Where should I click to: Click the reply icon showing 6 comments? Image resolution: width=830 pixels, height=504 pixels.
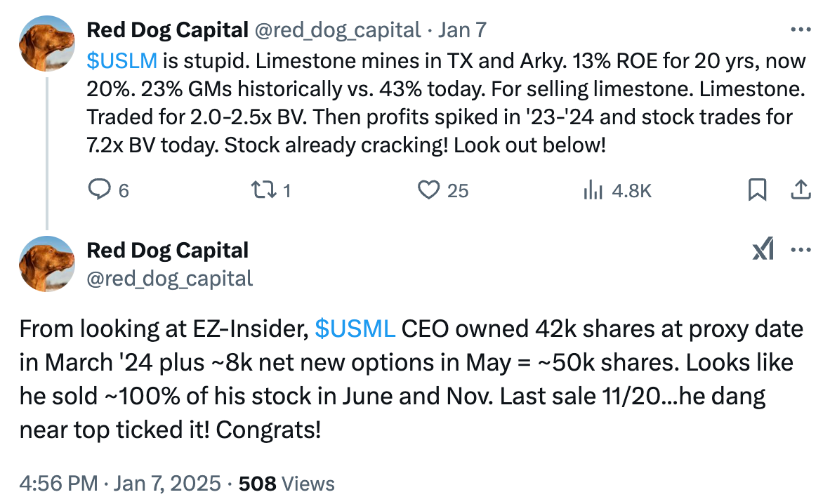(100, 190)
